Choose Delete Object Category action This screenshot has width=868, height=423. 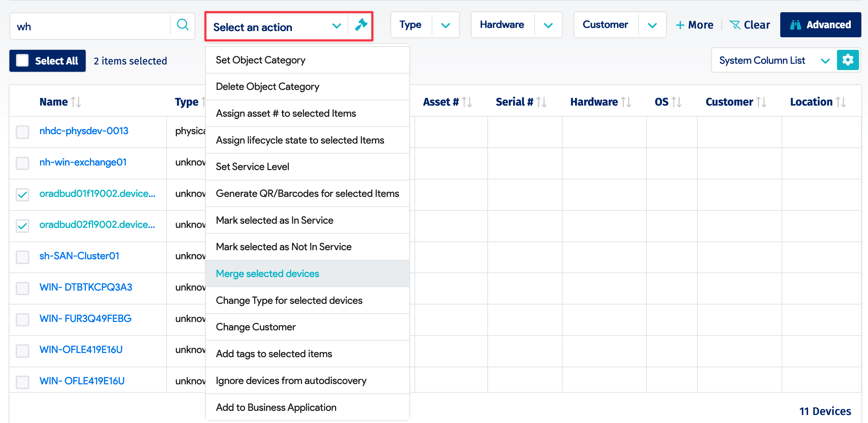pos(308,86)
